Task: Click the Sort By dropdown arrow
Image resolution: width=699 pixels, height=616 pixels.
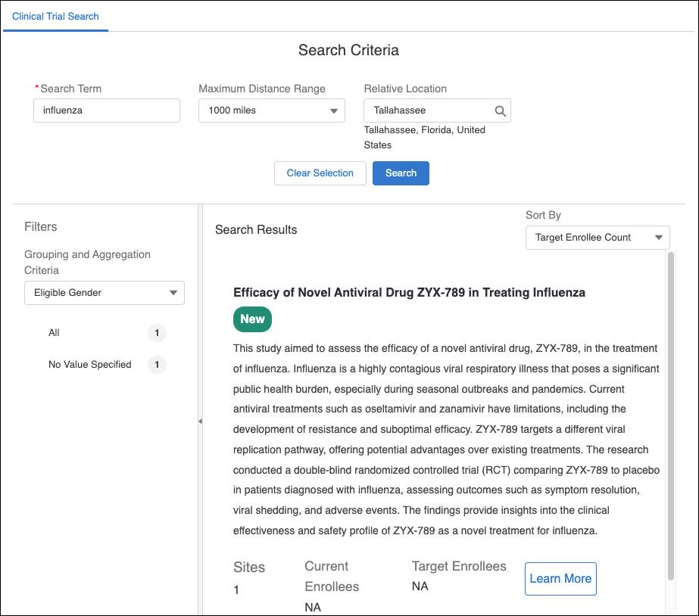Action: click(658, 238)
